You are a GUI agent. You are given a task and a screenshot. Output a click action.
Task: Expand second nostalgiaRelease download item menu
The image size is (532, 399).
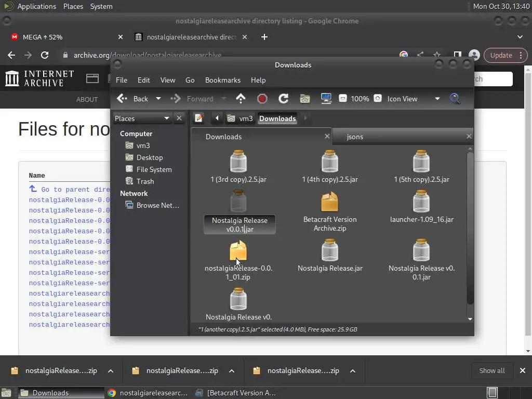point(232,371)
